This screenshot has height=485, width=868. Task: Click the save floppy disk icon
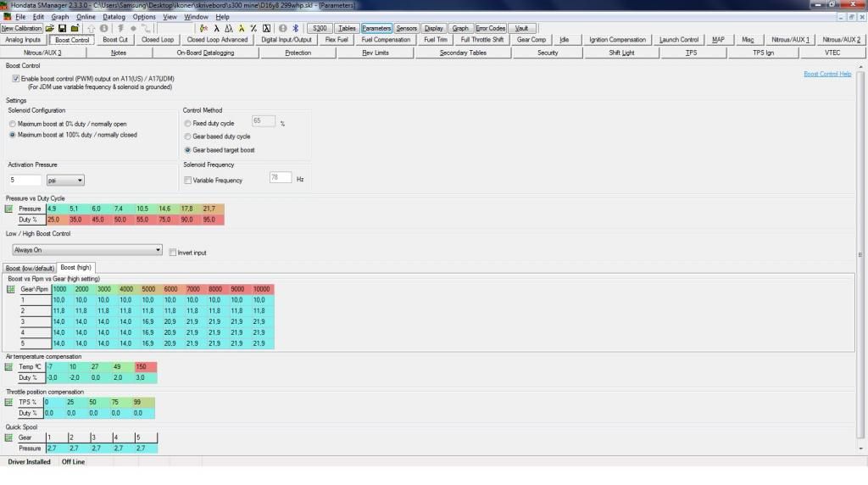[x=63, y=28]
